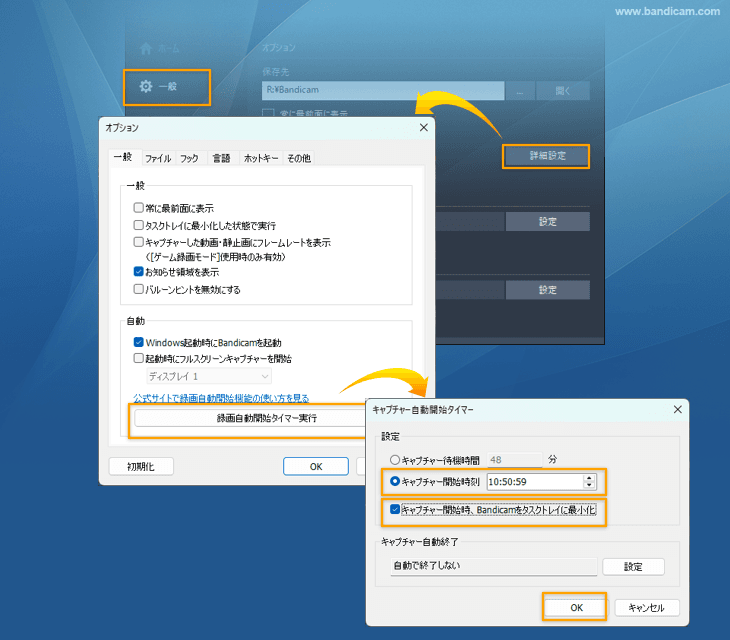Viewport: 730px width, 640px height.
Task: Close the オプション dialog with the X
Action: tap(423, 128)
